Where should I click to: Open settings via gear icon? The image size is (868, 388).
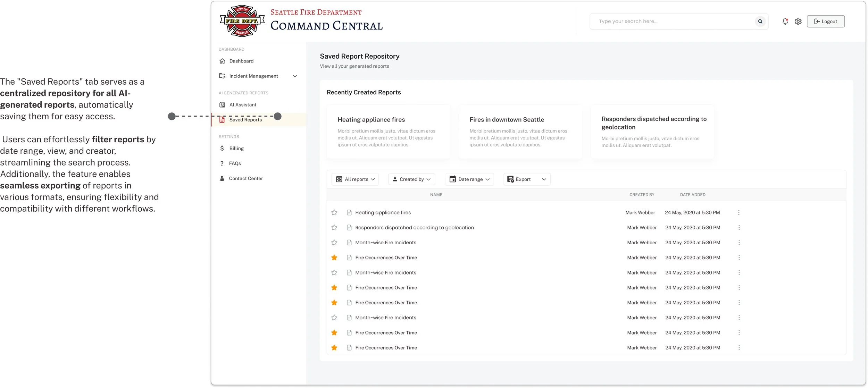tap(798, 22)
